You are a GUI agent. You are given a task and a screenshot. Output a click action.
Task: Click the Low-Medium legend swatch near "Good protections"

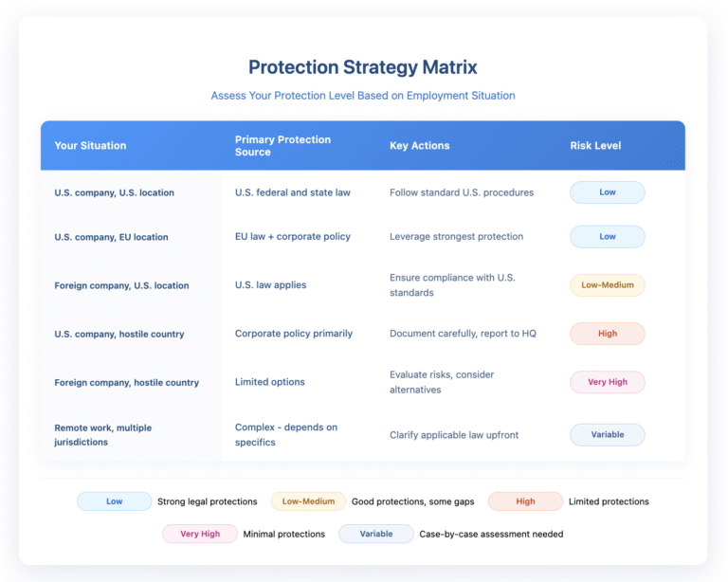pyautogui.click(x=308, y=501)
